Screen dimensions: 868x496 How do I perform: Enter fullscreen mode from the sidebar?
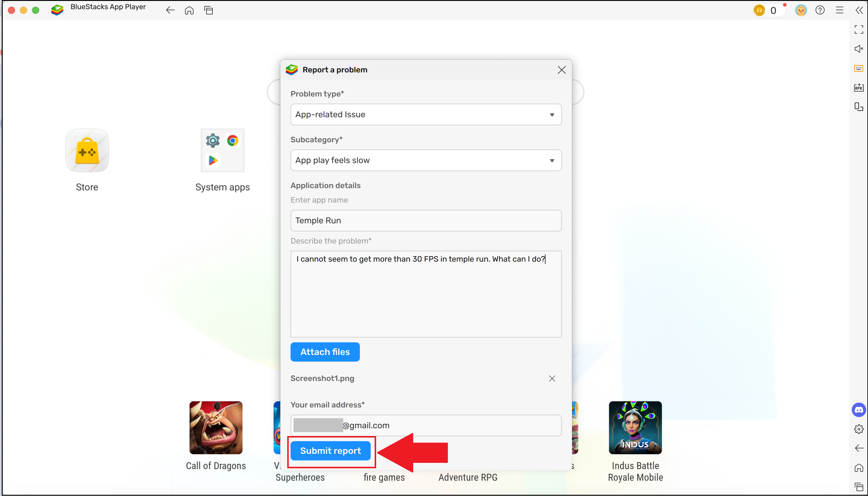click(x=859, y=30)
